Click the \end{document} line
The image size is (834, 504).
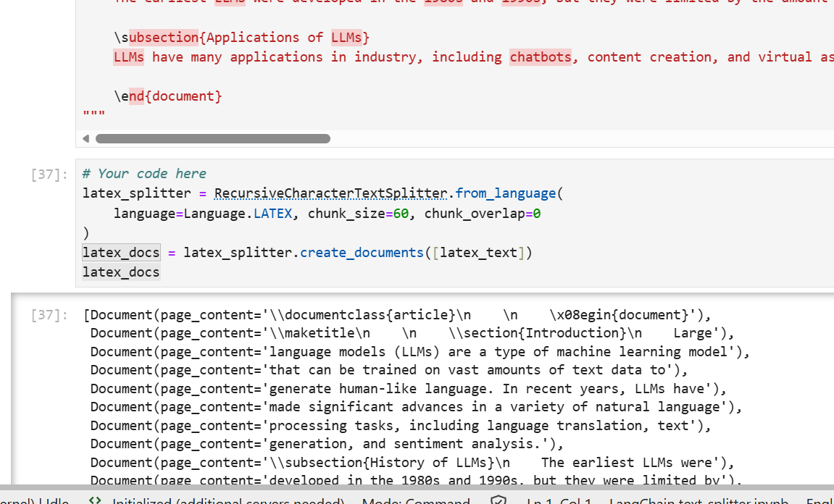(167, 96)
